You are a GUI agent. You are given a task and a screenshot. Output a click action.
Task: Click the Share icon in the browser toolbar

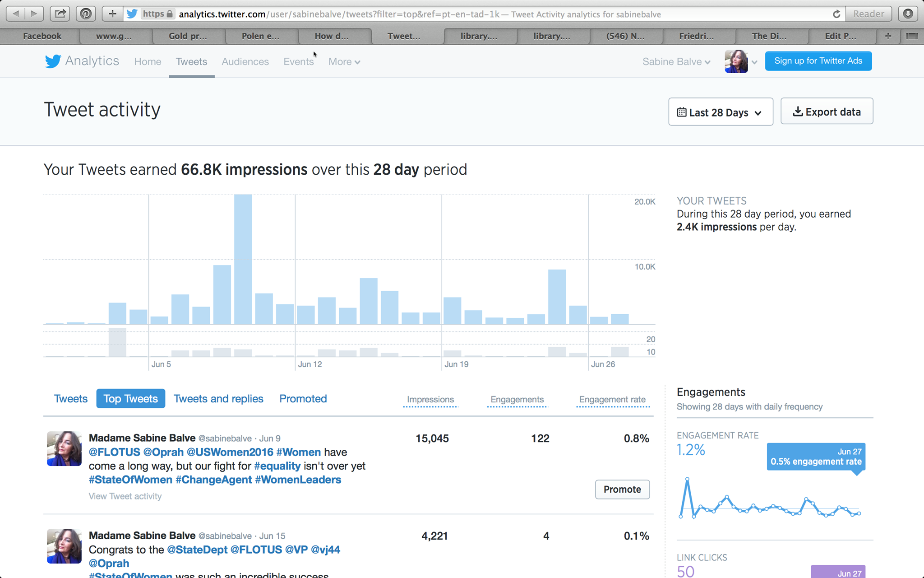[60, 14]
